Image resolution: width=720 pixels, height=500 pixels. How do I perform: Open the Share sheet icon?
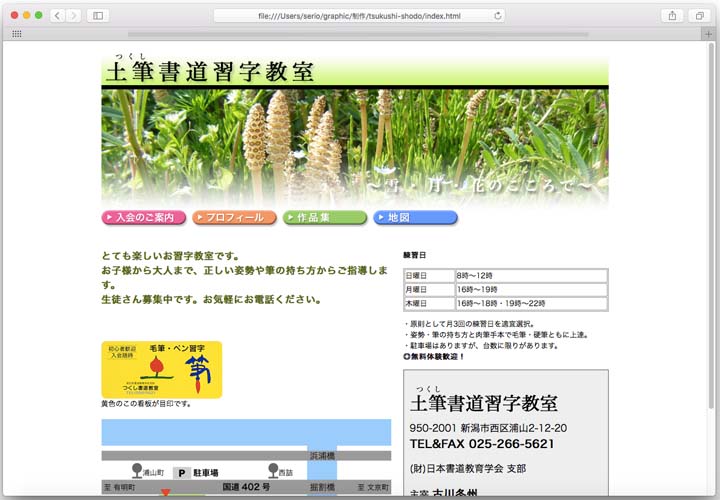[x=673, y=15]
